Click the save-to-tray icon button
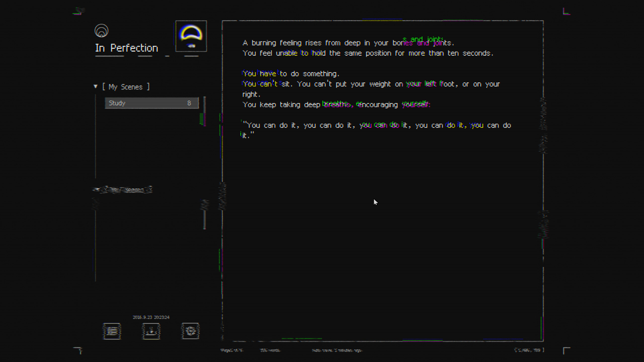The image size is (644, 362). (x=151, y=331)
